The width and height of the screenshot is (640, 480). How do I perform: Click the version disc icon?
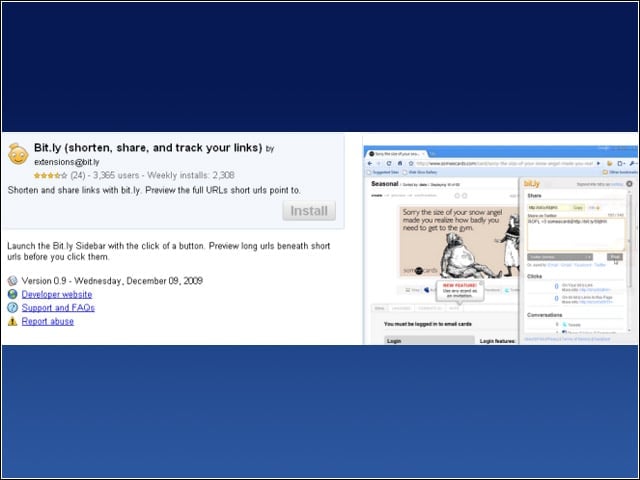pyautogui.click(x=13, y=280)
